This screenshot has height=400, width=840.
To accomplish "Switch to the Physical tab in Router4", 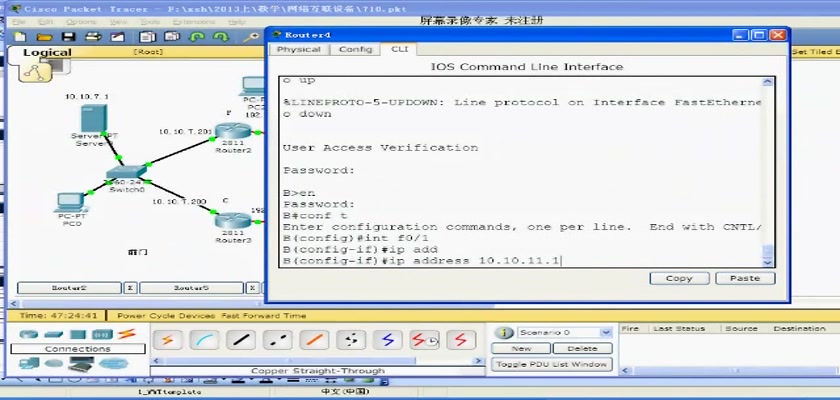I will pyautogui.click(x=298, y=49).
